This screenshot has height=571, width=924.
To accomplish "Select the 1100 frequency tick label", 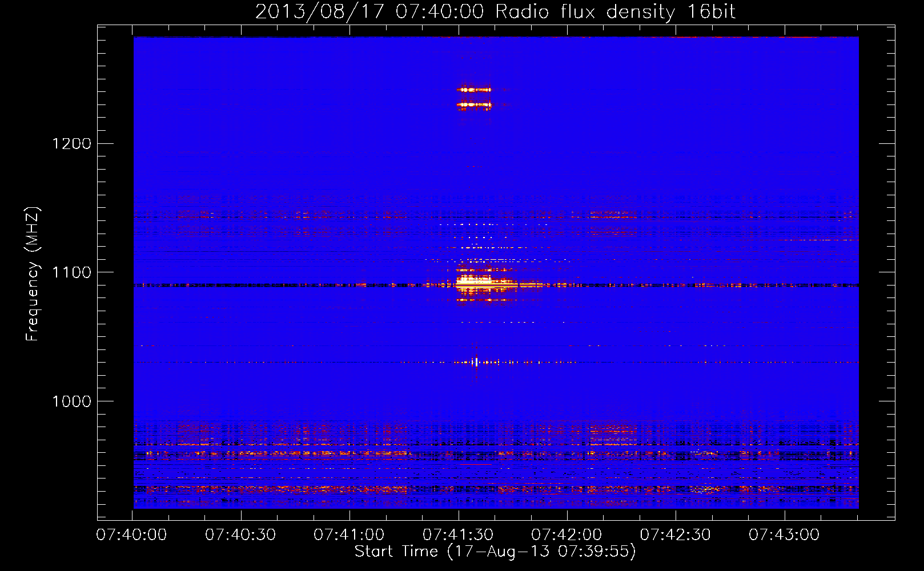I will (x=71, y=272).
